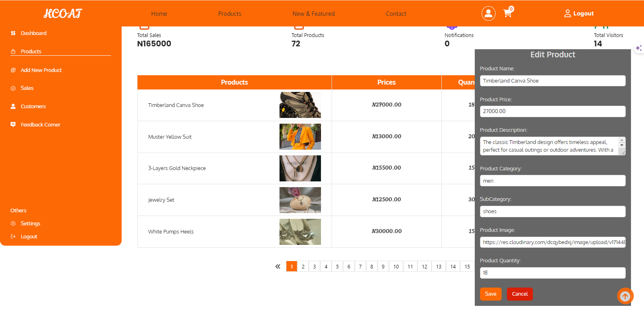
Task: Click the Timberland Canva Shoe thumbnail
Action: pyautogui.click(x=300, y=105)
